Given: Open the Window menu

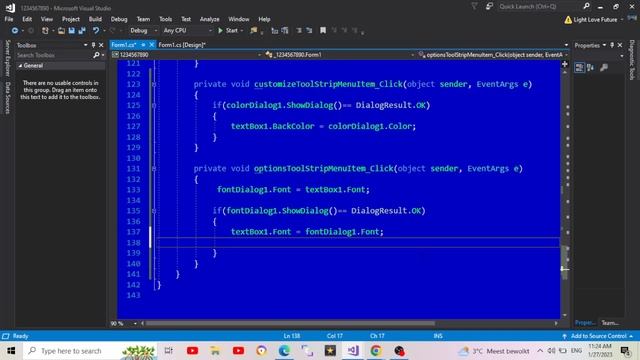Looking at the screenshot, I should (x=239, y=19).
